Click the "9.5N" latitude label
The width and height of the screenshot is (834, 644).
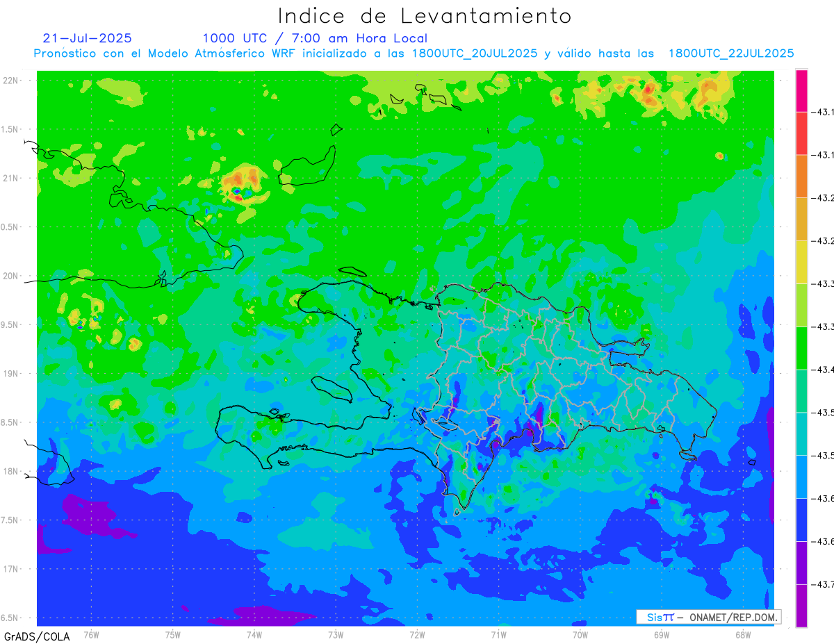tap(10, 324)
